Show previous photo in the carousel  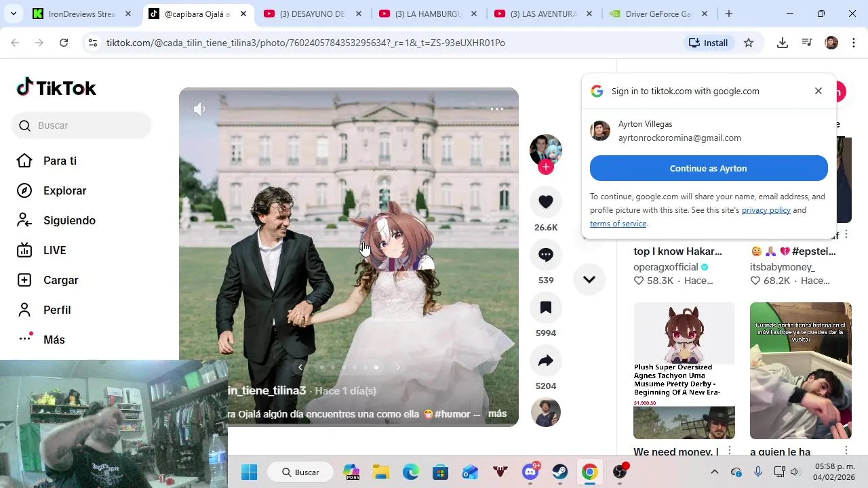(x=300, y=367)
